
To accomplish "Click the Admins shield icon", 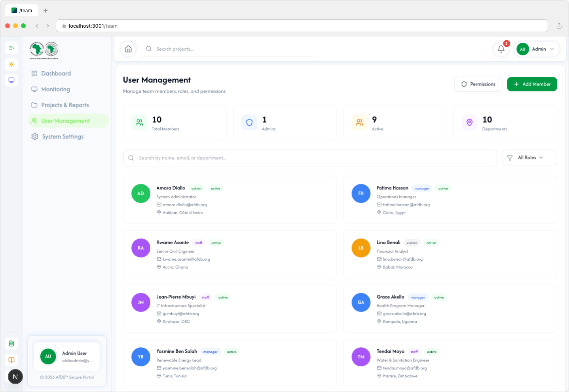I will click(x=249, y=123).
